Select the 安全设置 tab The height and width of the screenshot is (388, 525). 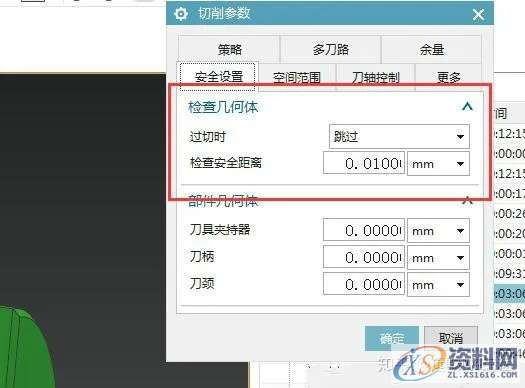click(219, 77)
